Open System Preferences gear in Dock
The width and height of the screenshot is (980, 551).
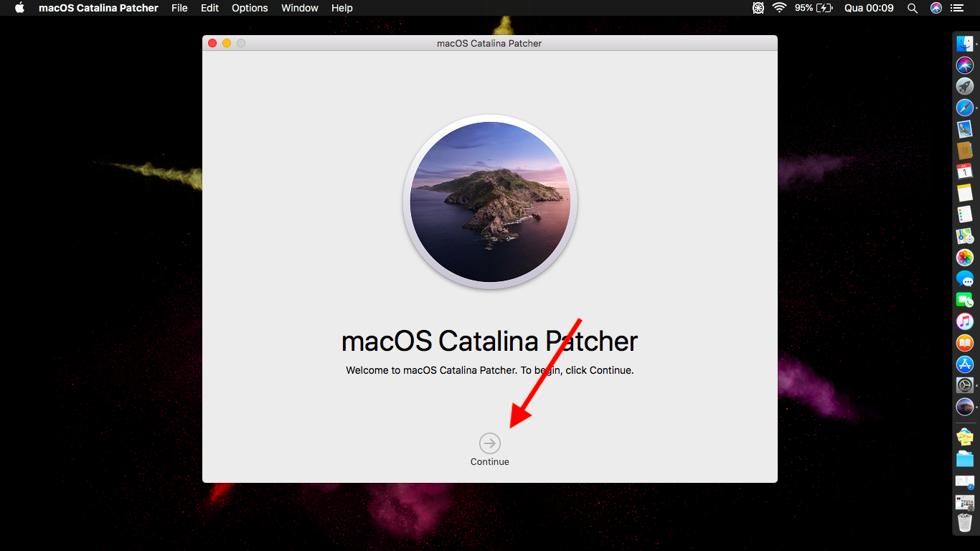[965, 385]
